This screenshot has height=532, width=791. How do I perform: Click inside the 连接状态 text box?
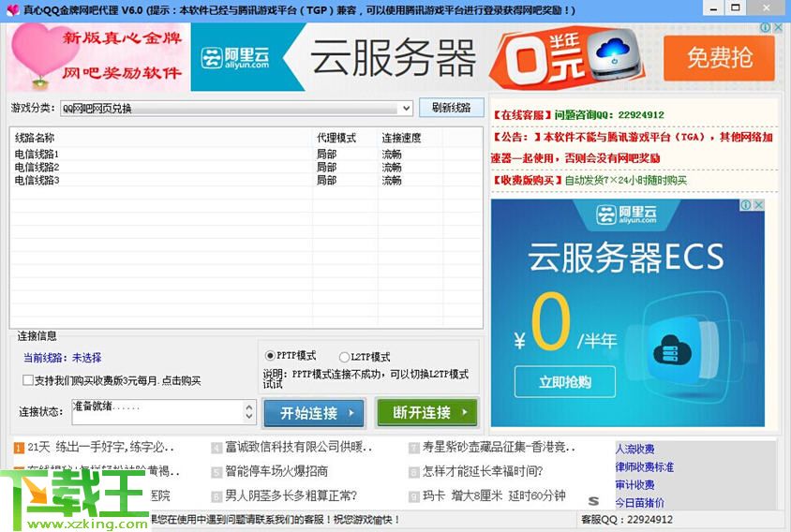pyautogui.click(x=157, y=412)
